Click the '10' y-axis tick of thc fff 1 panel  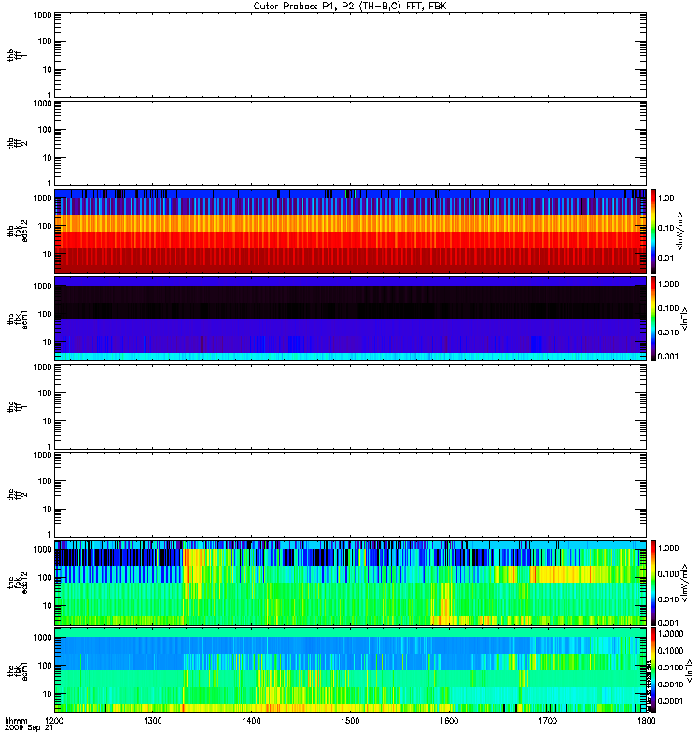click(48, 421)
